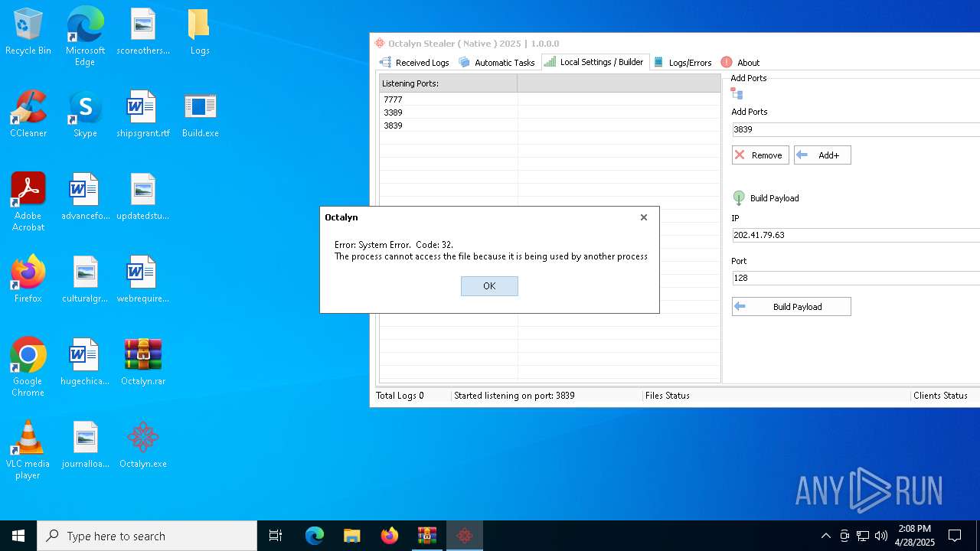Open Adobe Acrobat desktop shortcut

tap(28, 201)
